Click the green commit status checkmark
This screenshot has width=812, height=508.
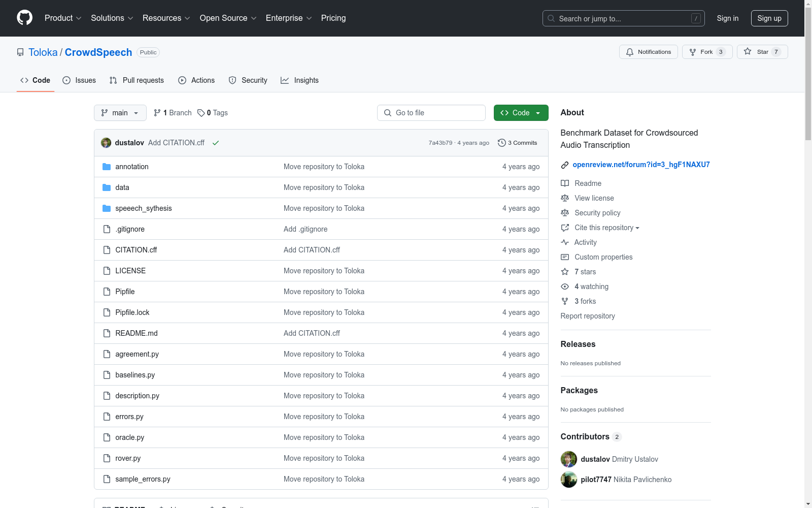(x=216, y=143)
